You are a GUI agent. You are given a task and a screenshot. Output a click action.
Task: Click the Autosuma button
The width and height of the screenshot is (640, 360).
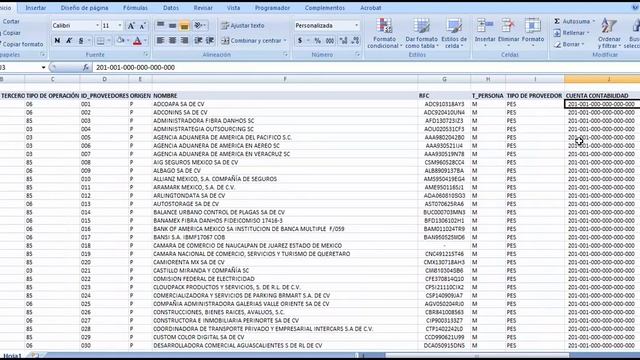pyautogui.click(x=572, y=21)
